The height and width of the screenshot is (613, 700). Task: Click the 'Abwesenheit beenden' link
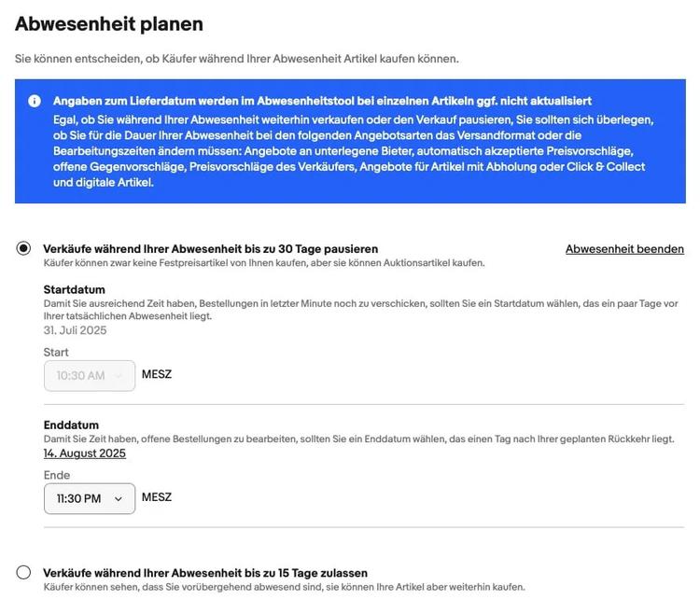[x=624, y=249]
